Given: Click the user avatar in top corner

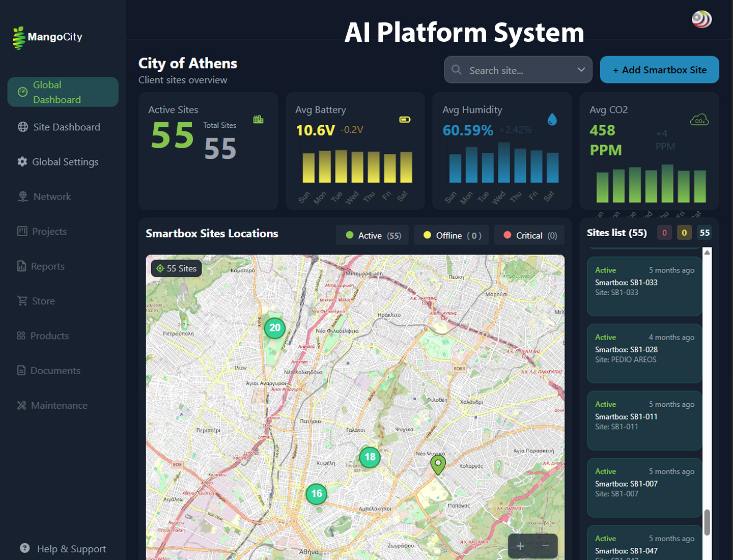Looking at the screenshot, I should click(701, 19).
